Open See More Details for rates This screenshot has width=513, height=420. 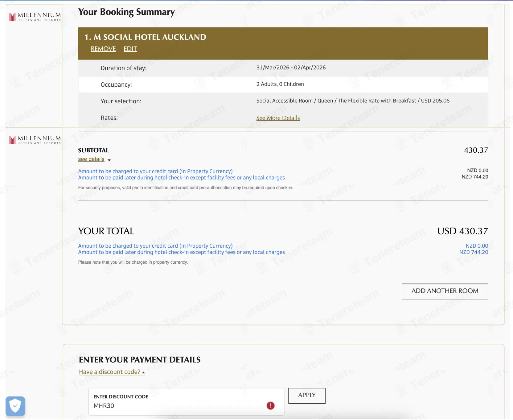pos(278,118)
